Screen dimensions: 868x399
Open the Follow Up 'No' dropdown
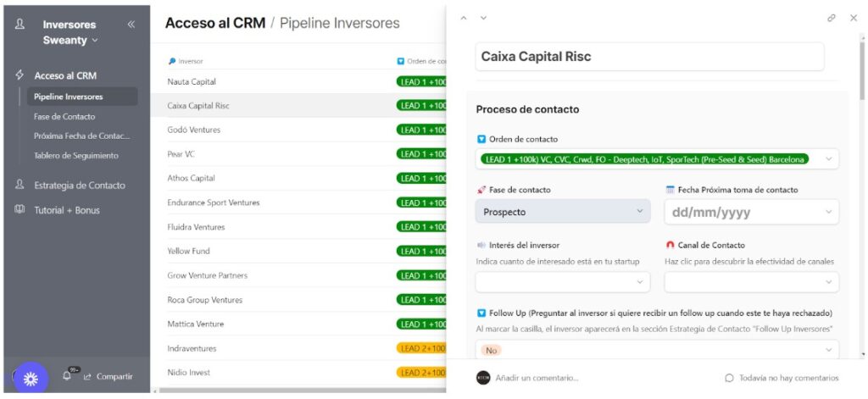[657, 350]
